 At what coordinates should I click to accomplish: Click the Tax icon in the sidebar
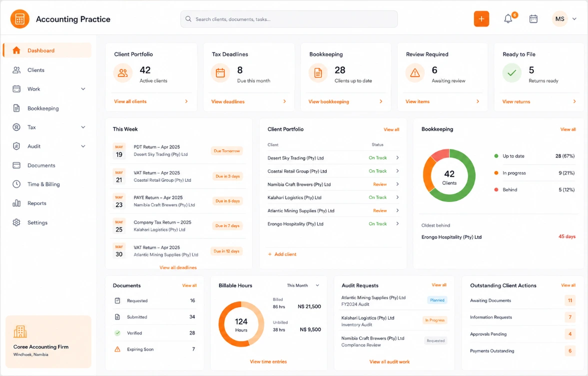[x=16, y=127]
